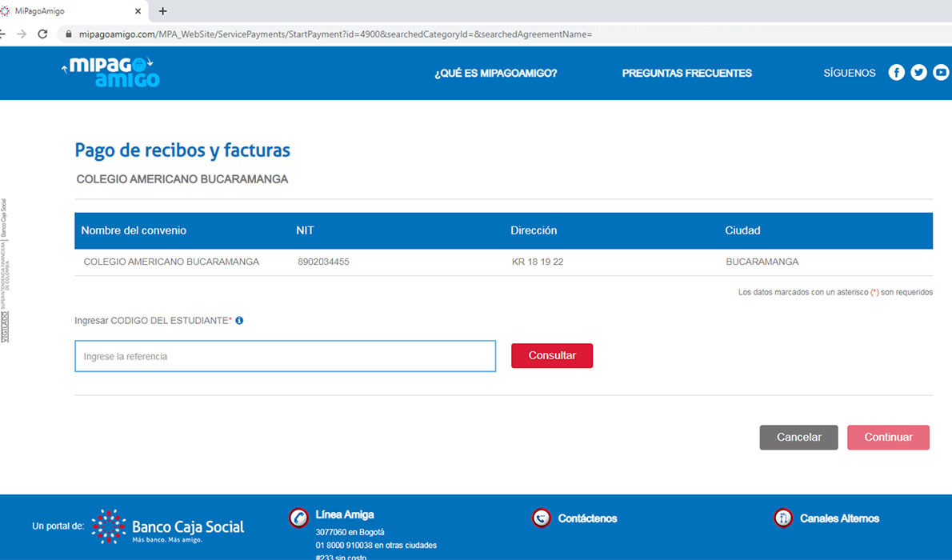Click the Contáctenos footer icon
Image resolution: width=952 pixels, height=560 pixels.
pos(541,518)
